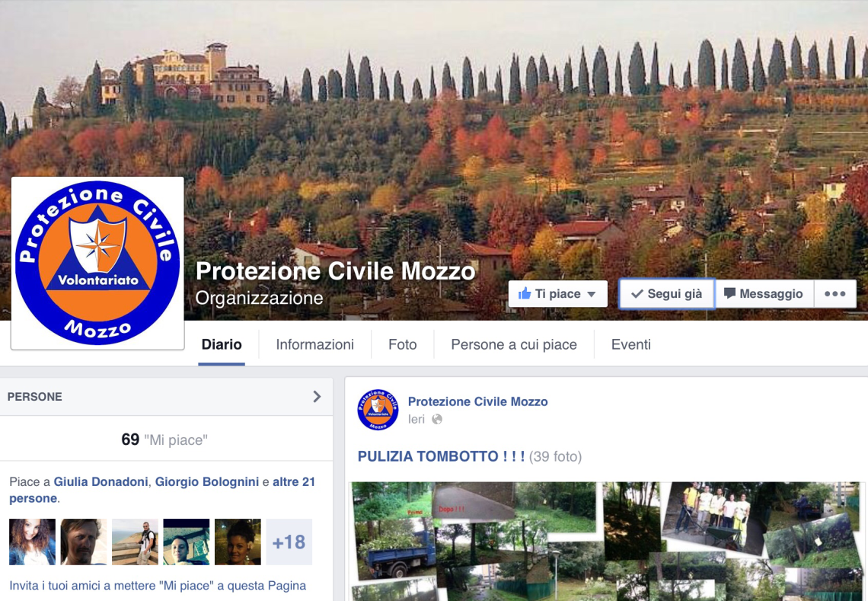Show the +18 more people tile

pos(289,542)
